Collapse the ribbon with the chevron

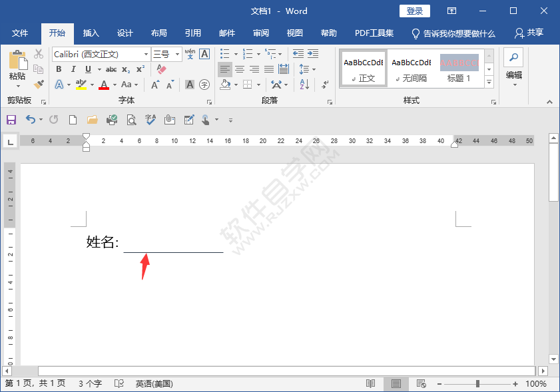click(x=549, y=102)
